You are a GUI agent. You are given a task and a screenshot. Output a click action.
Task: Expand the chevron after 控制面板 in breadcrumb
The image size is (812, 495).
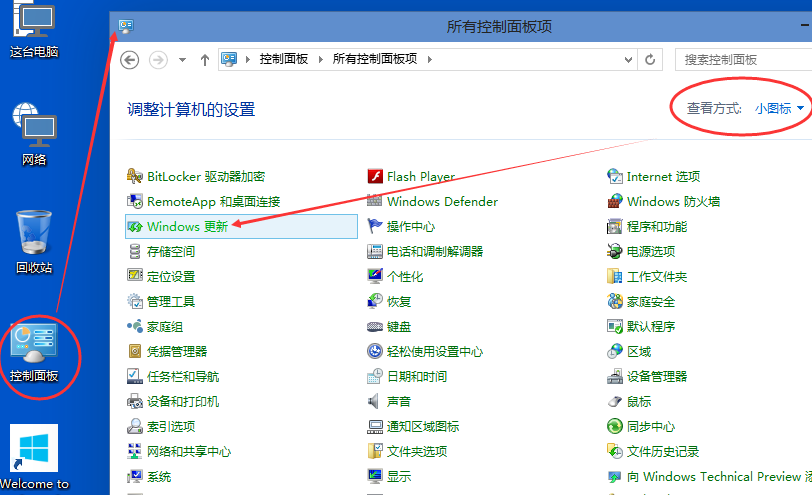pyautogui.click(x=322, y=60)
